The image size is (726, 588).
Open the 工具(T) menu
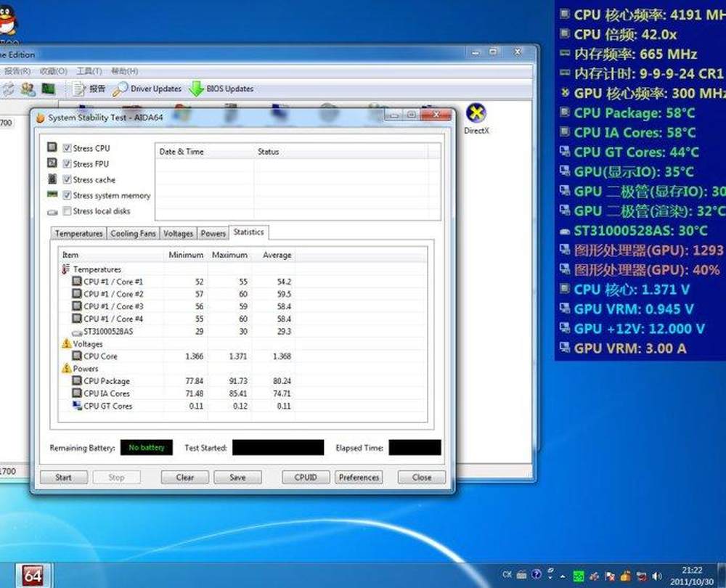tap(89, 71)
